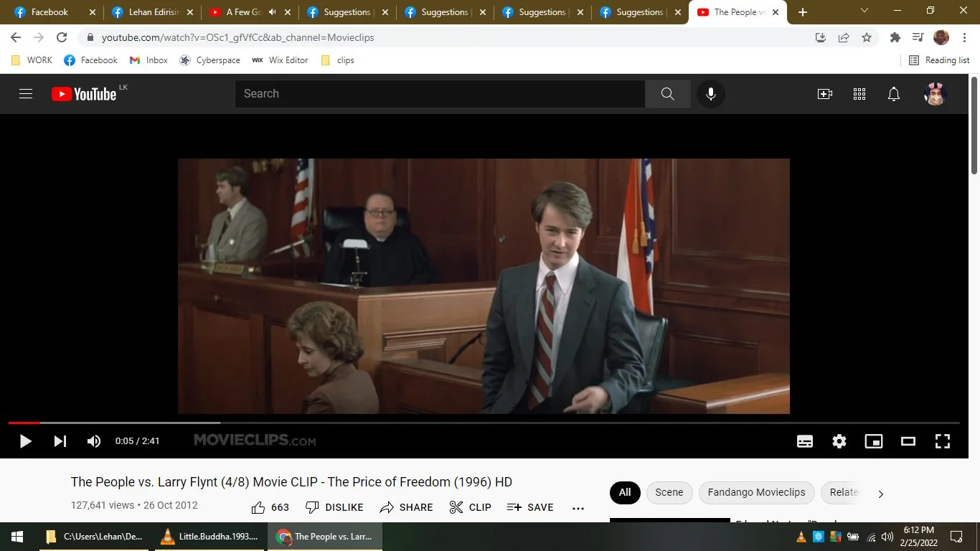Save the video to a playlist
This screenshot has height=551, width=980.
coord(530,507)
